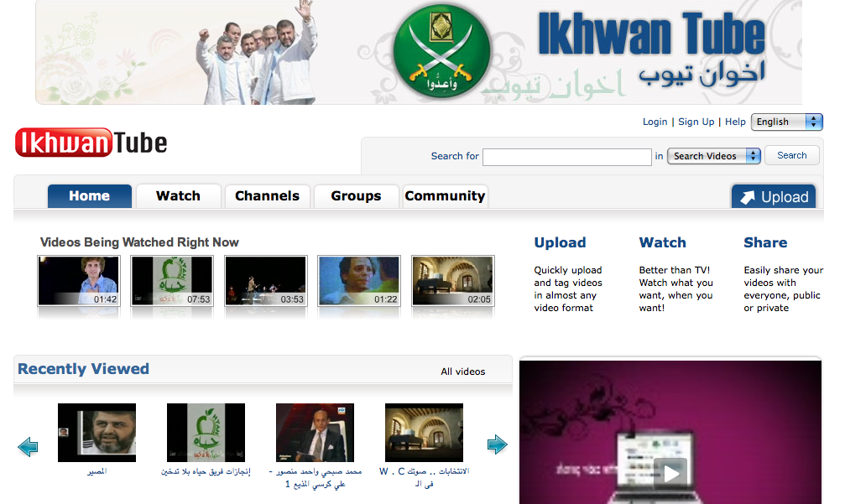Play the featured video player

click(670, 473)
